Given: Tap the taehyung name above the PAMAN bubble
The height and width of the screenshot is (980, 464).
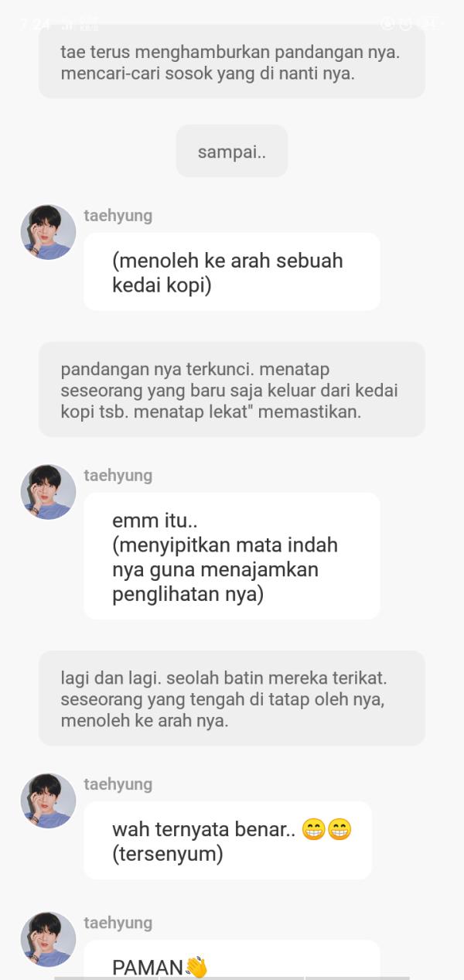Looking at the screenshot, I should [x=118, y=923].
